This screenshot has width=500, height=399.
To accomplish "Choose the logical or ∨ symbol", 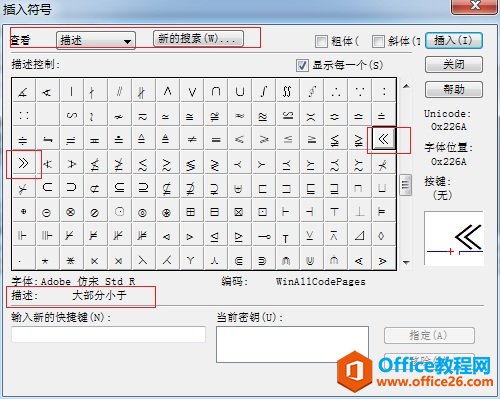I will click(192, 91).
